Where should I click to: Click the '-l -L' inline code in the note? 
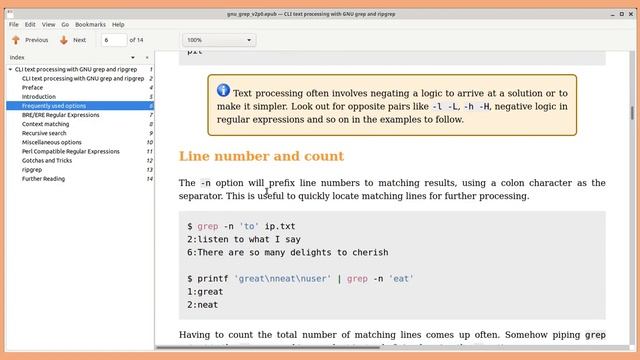pos(445,107)
